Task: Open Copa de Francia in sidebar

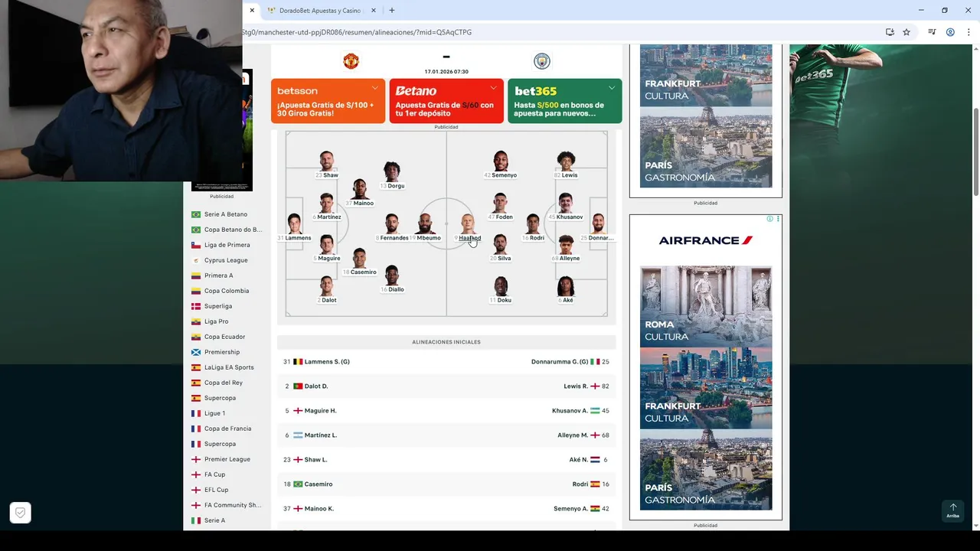Action: (x=227, y=429)
